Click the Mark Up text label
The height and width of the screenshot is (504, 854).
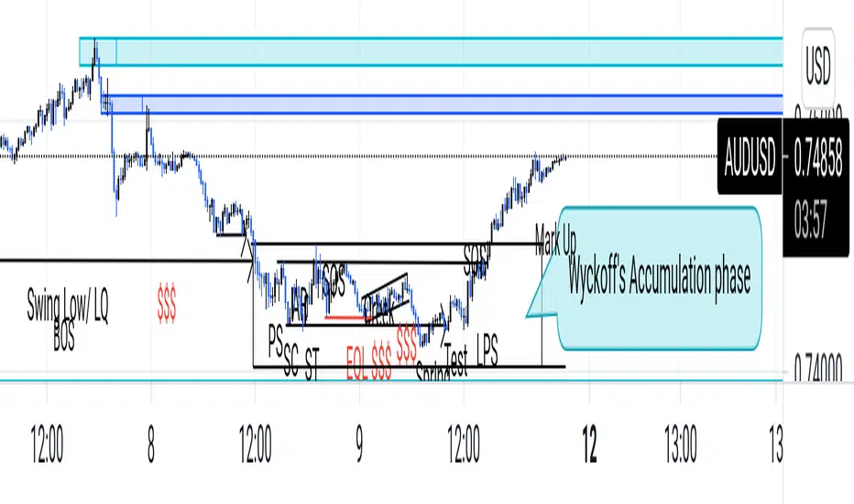[x=555, y=240]
